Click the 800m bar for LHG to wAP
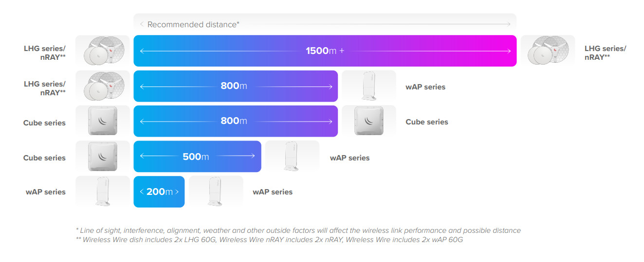Image resolution: width=644 pixels, height=262 pixels. coord(236,86)
